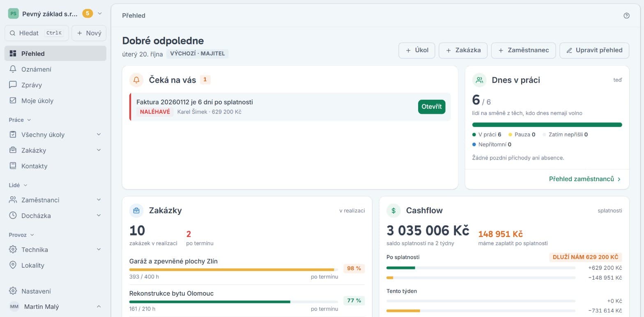Image resolution: width=644 pixels, height=317 pixels.
Task: Click the Hledat search field
Action: click(37, 33)
